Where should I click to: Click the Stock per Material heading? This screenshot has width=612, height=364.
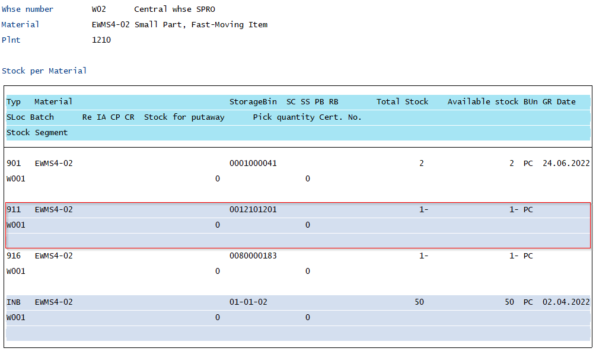[44, 71]
